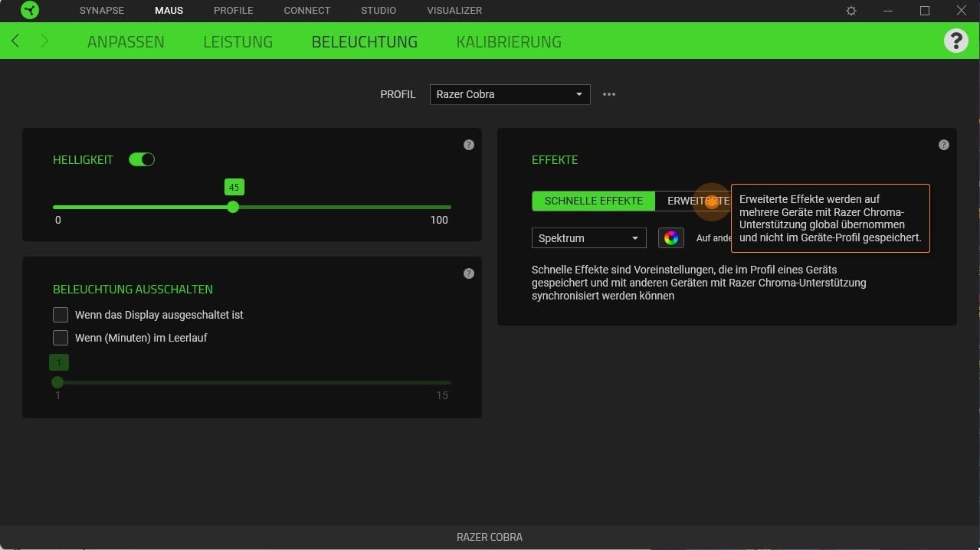Enable 'Wenn (Minuten) im Leerlauf' checkbox
980x550 pixels.
(61, 338)
